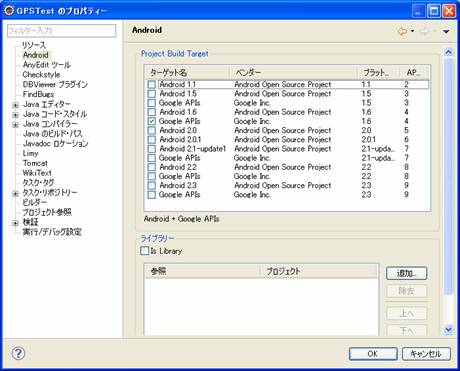This screenshot has width=460, height=371.
Task: Click the Eclipse icon in title bar
Action: pyautogui.click(x=9, y=11)
